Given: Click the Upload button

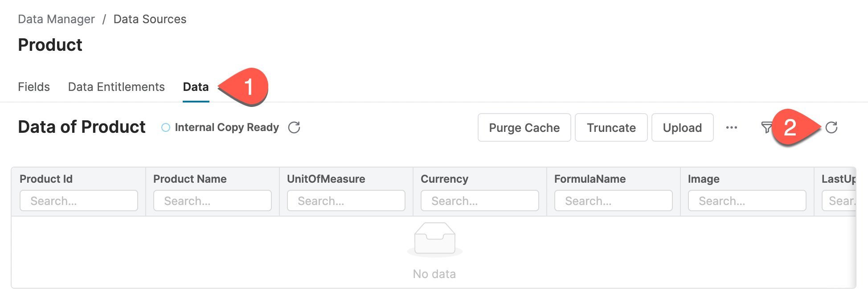Looking at the screenshot, I should tap(682, 127).
